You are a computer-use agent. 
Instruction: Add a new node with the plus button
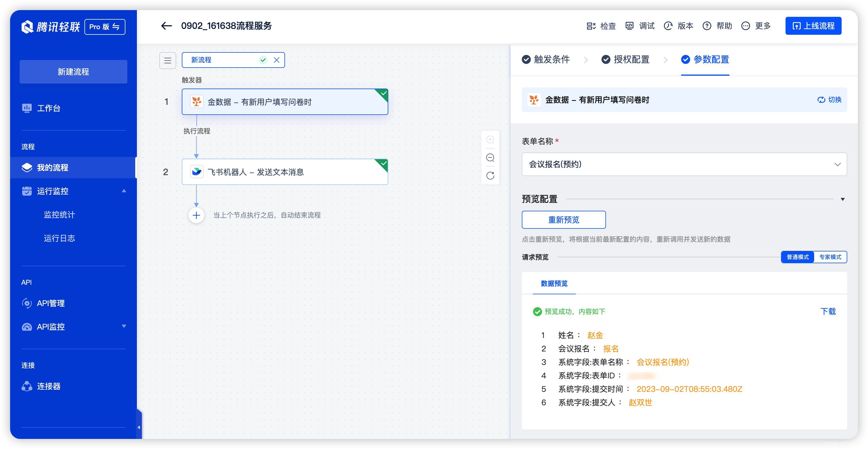point(196,216)
